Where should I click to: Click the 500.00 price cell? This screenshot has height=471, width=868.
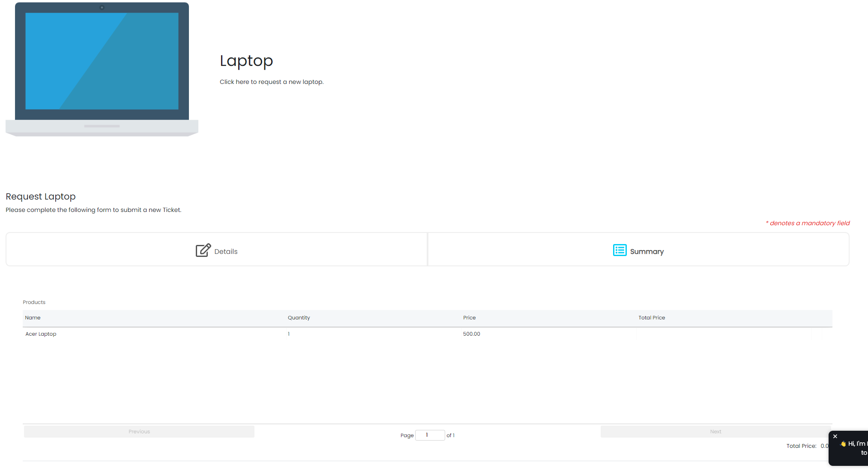click(471, 334)
